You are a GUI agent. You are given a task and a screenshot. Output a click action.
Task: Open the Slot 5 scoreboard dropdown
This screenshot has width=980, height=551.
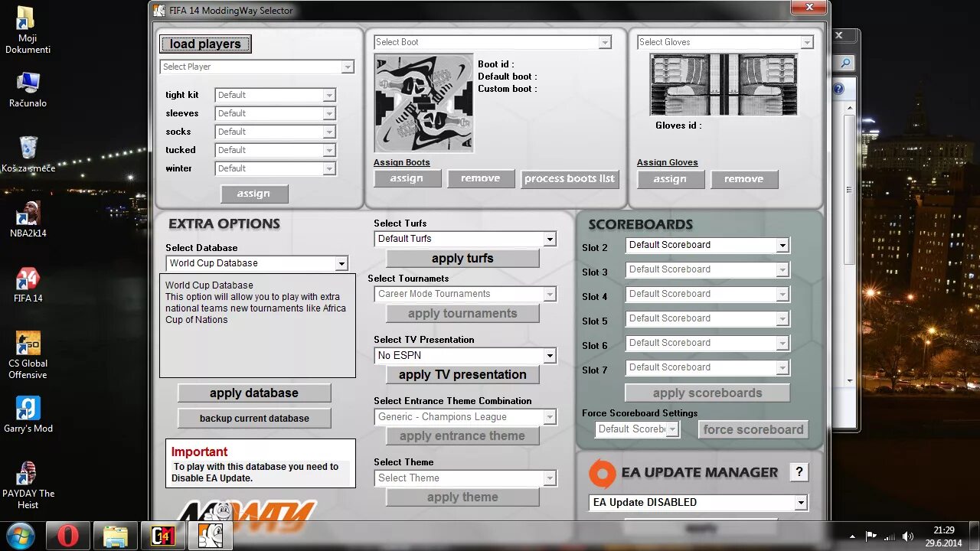(x=707, y=318)
